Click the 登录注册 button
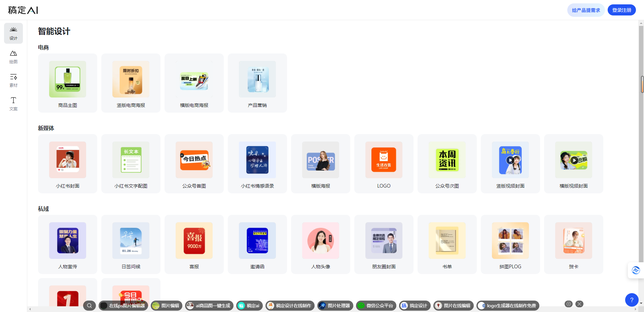Screen dimensions: 644x312 (621, 10)
